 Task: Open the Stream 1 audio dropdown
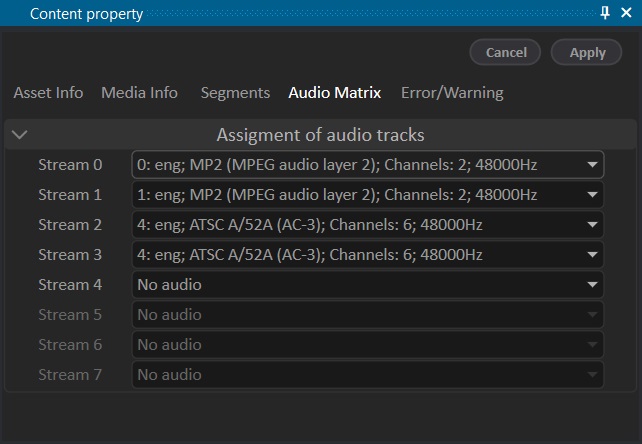coord(368,195)
